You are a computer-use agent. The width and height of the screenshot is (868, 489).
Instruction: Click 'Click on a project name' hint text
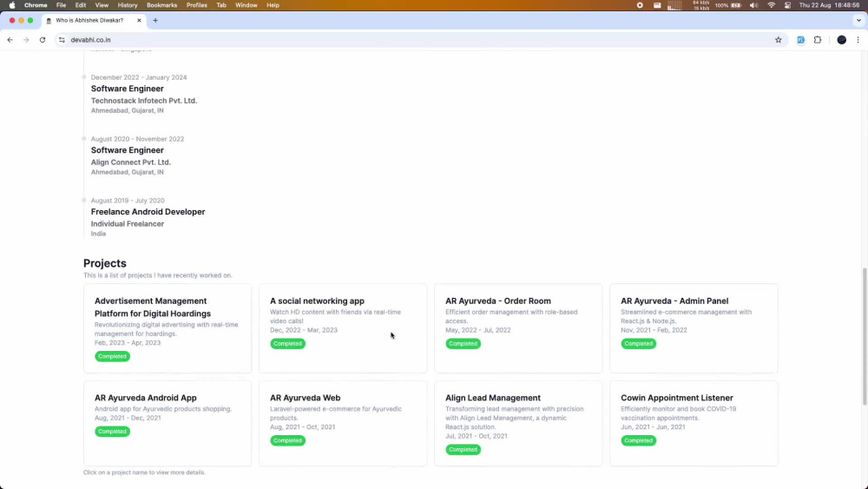coord(144,472)
